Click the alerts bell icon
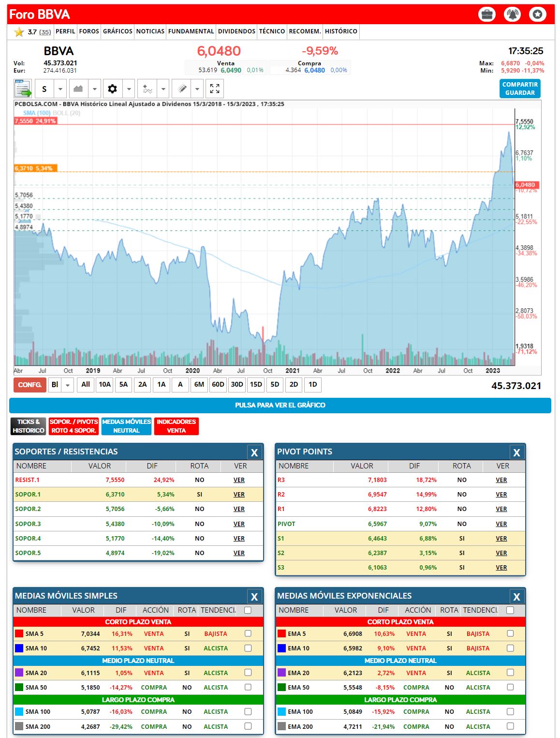 (512, 15)
